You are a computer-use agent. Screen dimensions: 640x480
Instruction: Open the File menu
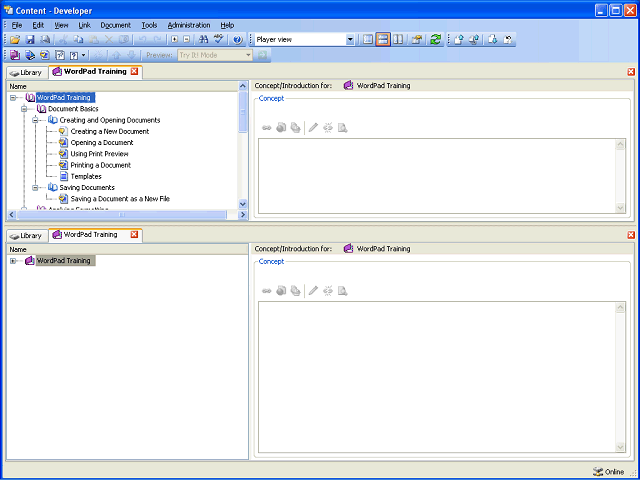pos(17,25)
